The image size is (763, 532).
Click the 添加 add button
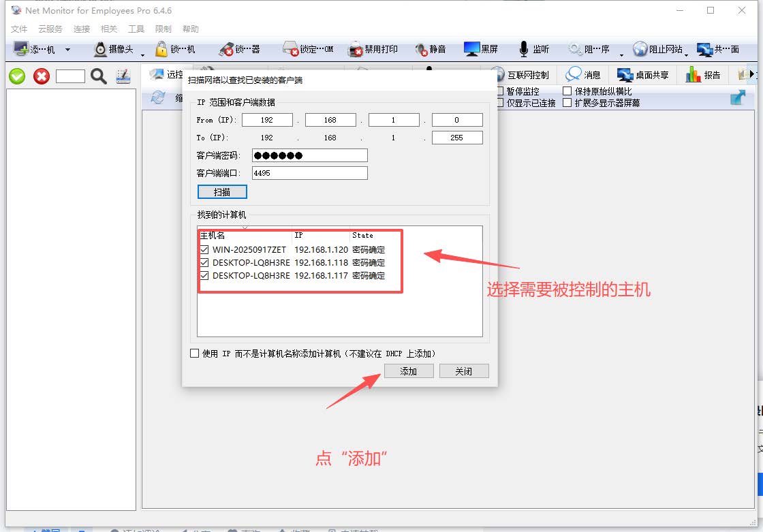coord(409,371)
